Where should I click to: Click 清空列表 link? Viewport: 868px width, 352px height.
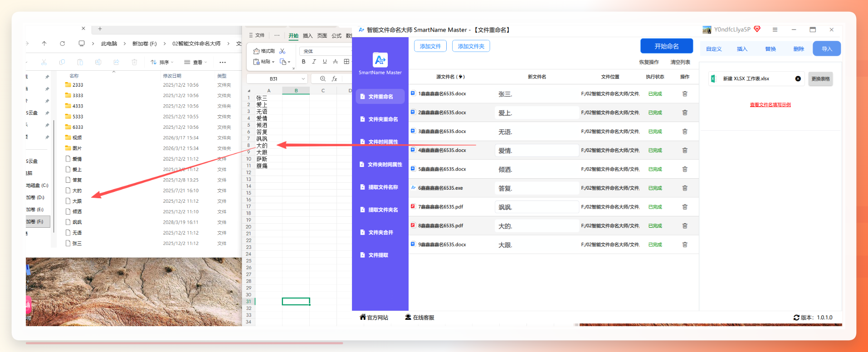click(x=680, y=62)
